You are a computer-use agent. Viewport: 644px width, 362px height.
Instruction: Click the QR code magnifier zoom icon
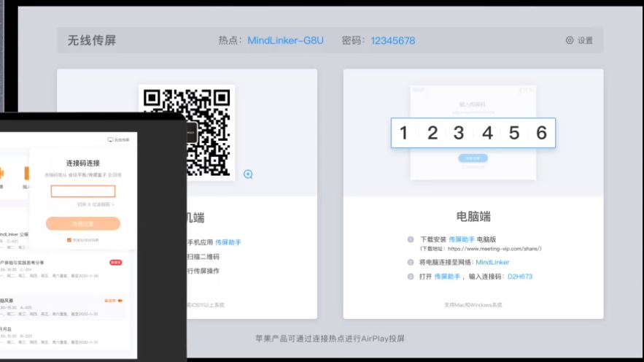(x=248, y=174)
